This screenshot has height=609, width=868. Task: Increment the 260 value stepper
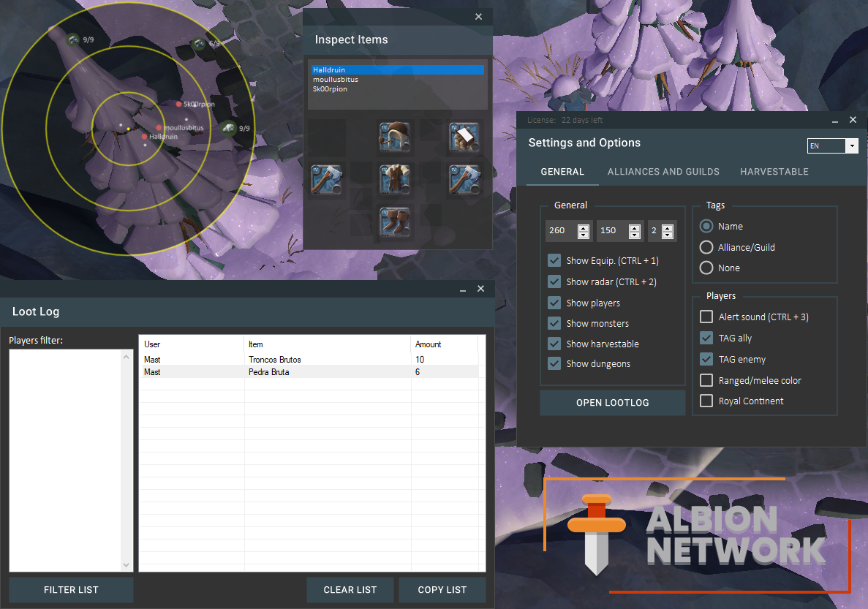[x=583, y=227]
